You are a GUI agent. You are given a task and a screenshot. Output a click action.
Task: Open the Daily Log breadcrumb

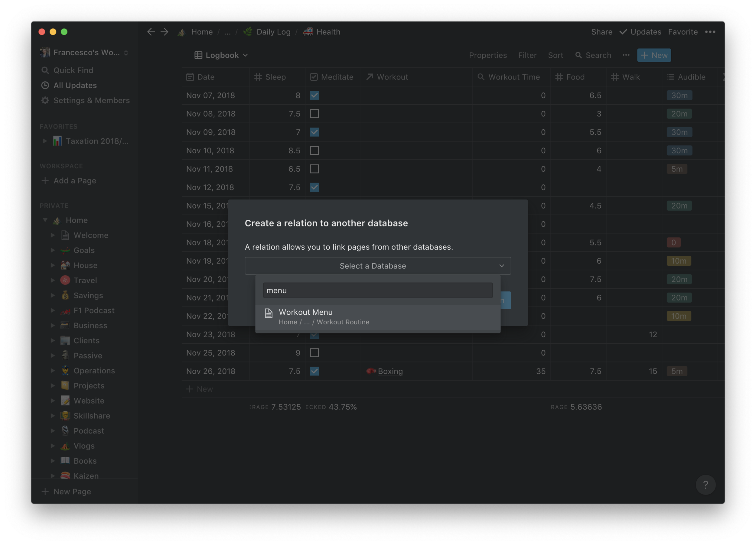[x=267, y=32]
